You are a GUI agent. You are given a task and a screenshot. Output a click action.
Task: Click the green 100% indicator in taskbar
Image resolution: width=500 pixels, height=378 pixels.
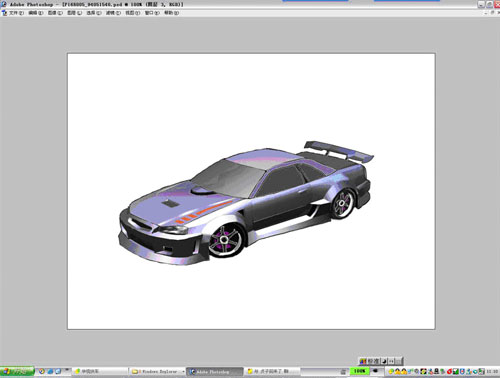point(359,371)
